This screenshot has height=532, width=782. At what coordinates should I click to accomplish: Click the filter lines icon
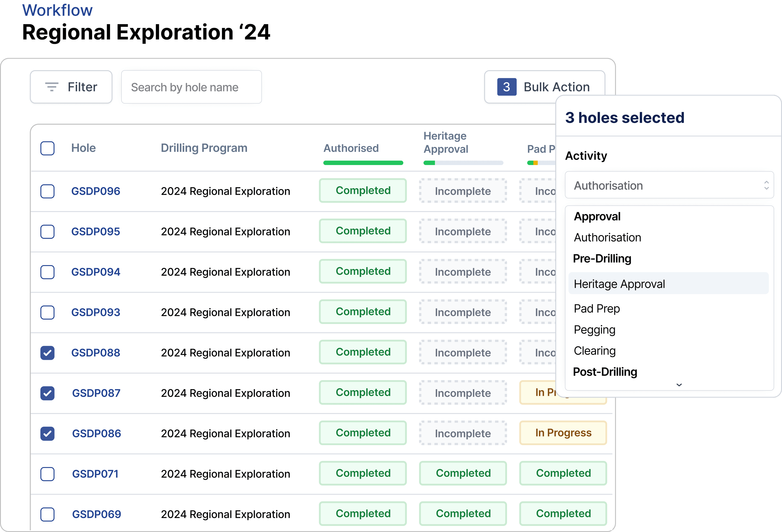51,87
